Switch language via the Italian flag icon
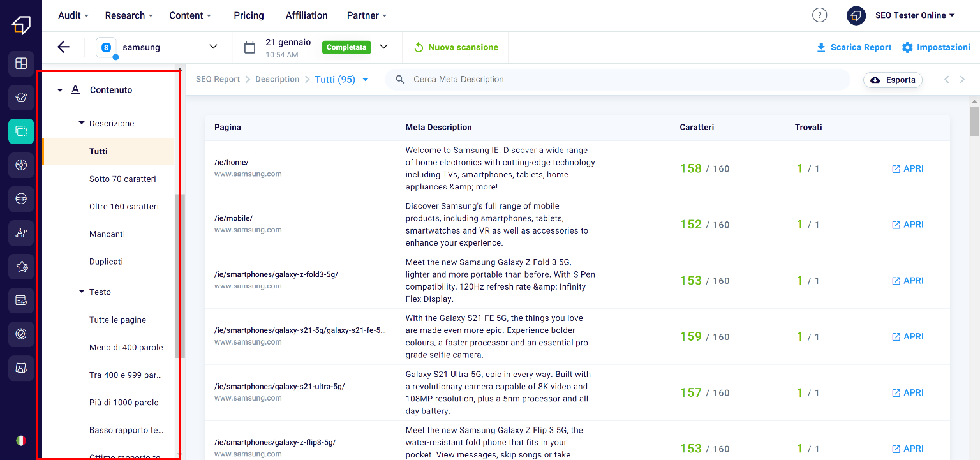This screenshot has height=460, width=980. (20, 440)
